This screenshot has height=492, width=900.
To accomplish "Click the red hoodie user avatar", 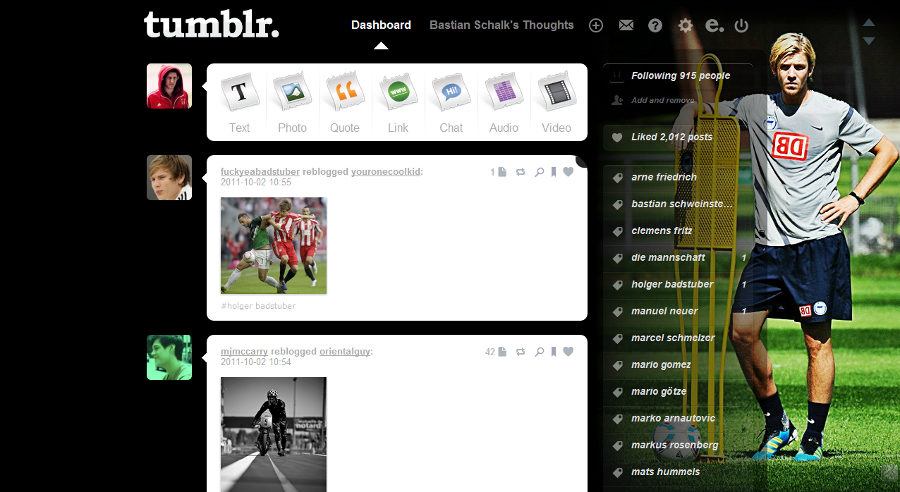I will click(x=169, y=86).
